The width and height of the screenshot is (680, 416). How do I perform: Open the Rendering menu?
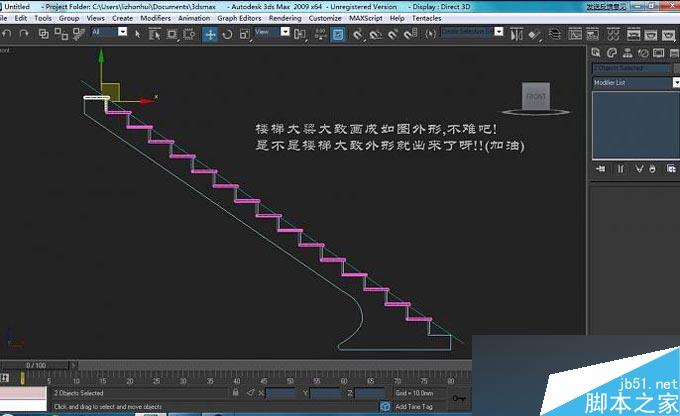coord(285,18)
